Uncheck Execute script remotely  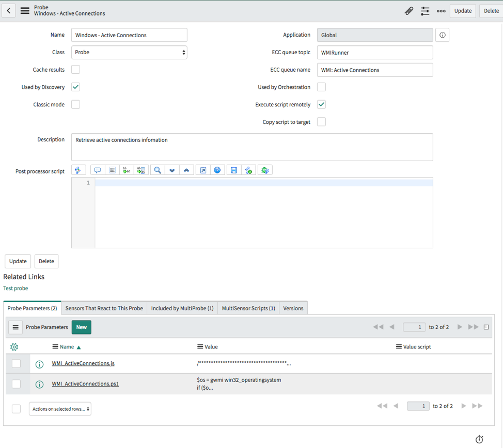[x=321, y=105]
